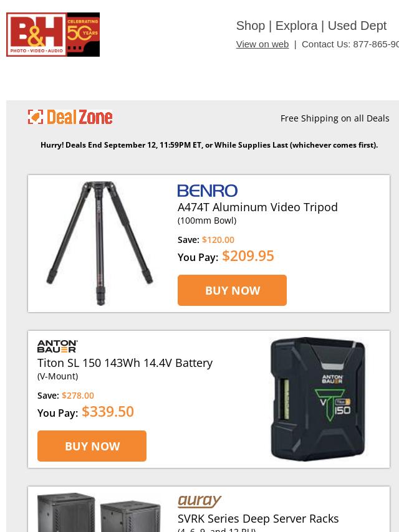
Task: Open the server racks product image
Action: 99,512
